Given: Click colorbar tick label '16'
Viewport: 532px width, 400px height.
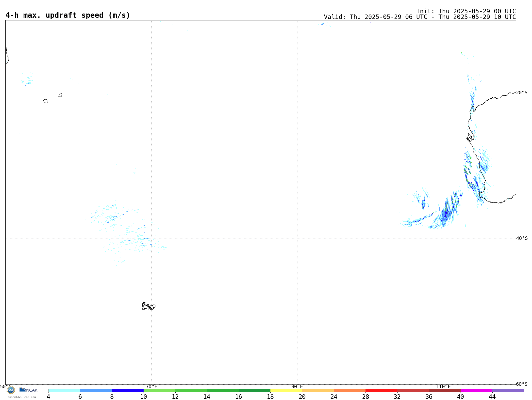Looking at the screenshot, I should (x=239, y=397).
